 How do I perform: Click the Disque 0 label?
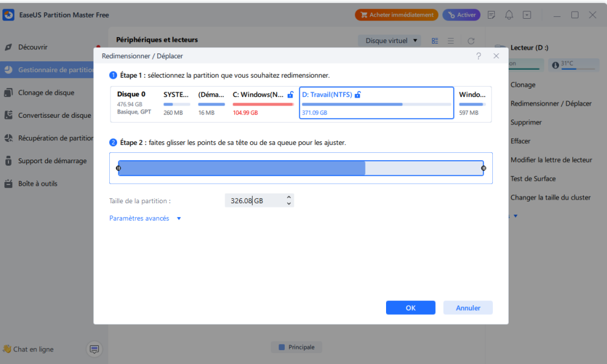click(x=131, y=95)
